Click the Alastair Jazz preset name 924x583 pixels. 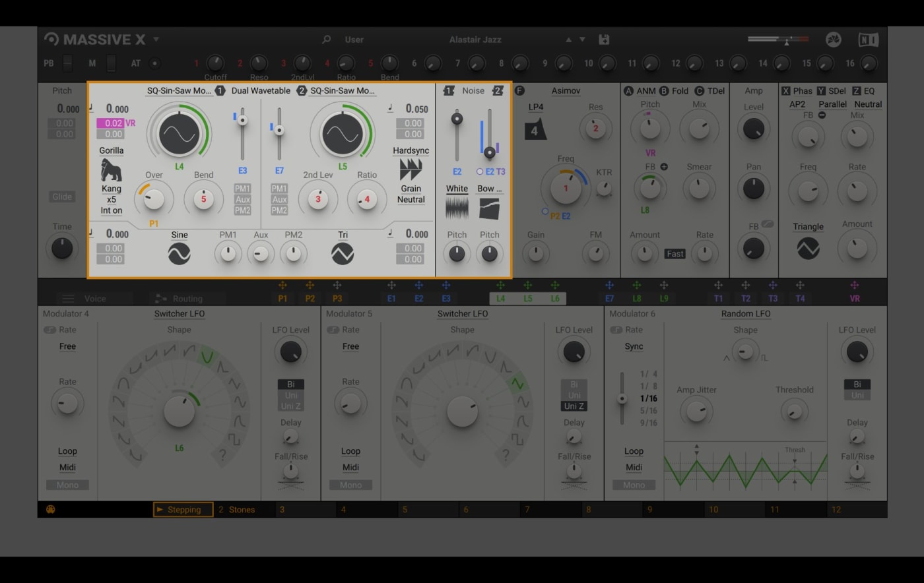click(475, 40)
